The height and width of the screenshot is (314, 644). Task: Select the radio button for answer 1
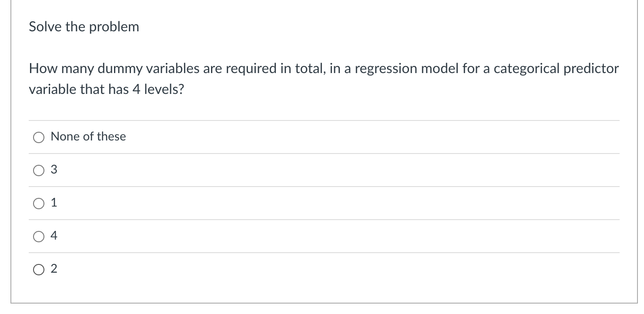pos(38,203)
